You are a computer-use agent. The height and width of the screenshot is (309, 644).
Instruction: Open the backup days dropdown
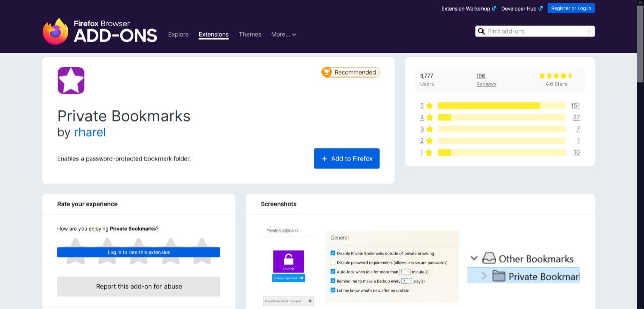(x=407, y=281)
